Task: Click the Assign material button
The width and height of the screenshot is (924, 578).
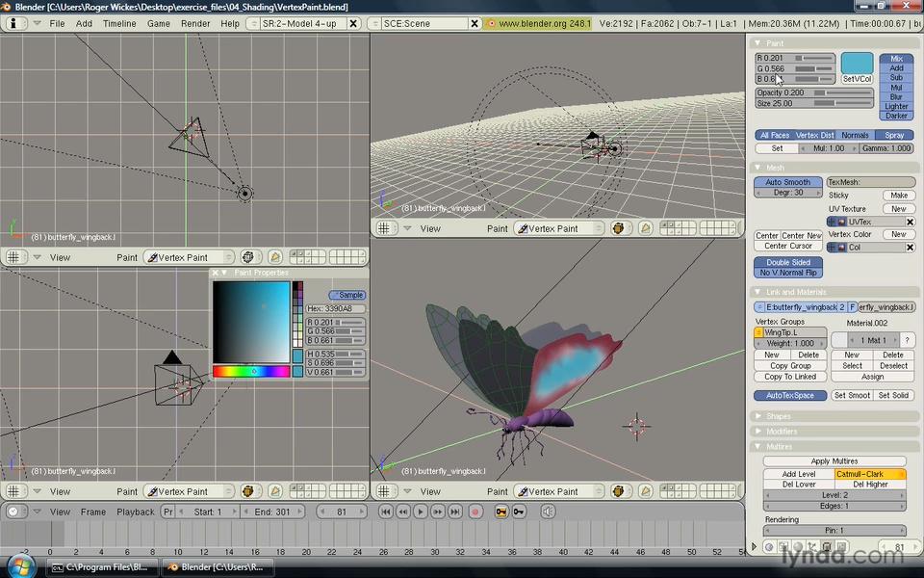Action: click(x=872, y=377)
